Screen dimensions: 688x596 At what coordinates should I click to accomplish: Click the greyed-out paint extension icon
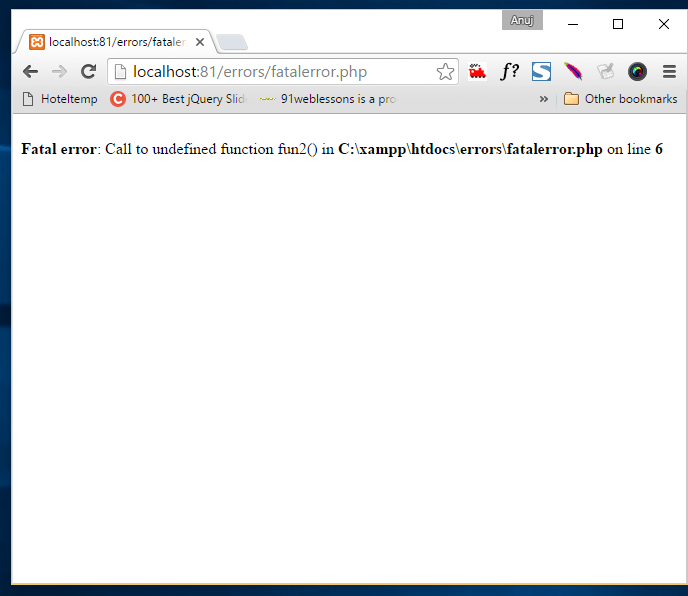coord(606,72)
